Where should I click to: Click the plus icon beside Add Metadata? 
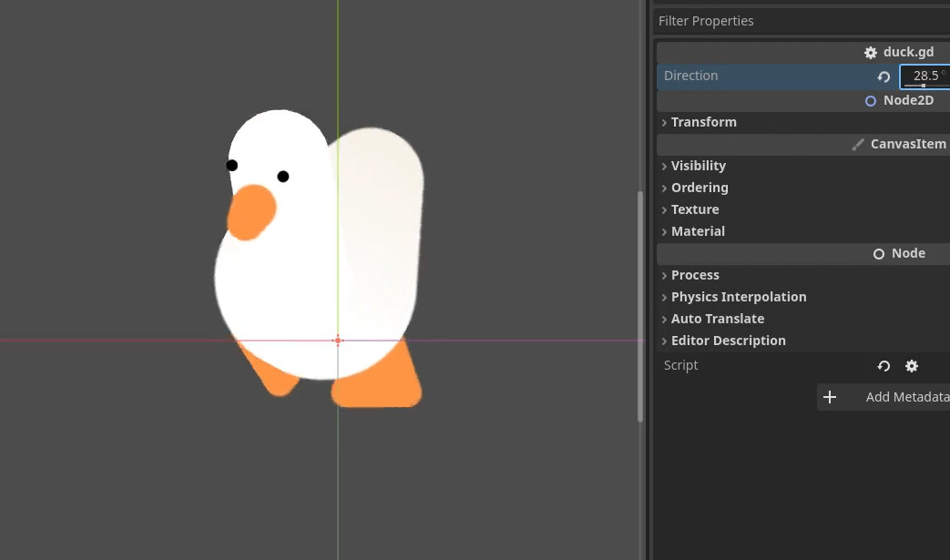pyautogui.click(x=830, y=397)
